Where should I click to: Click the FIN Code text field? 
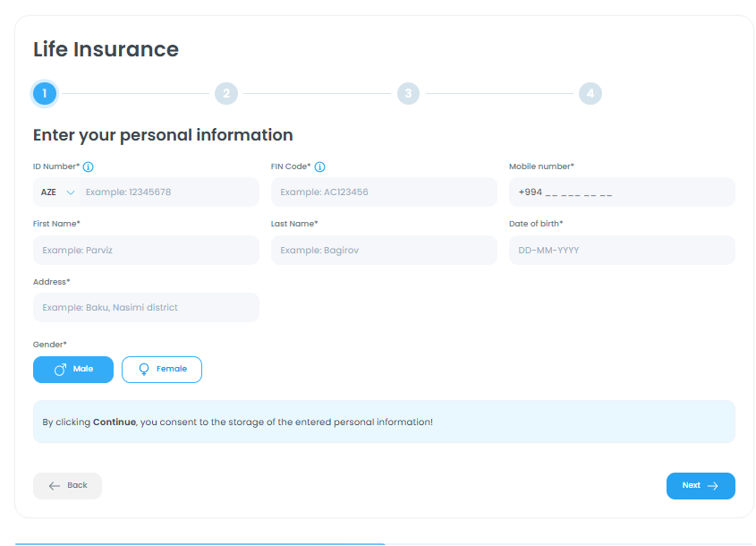click(x=384, y=192)
